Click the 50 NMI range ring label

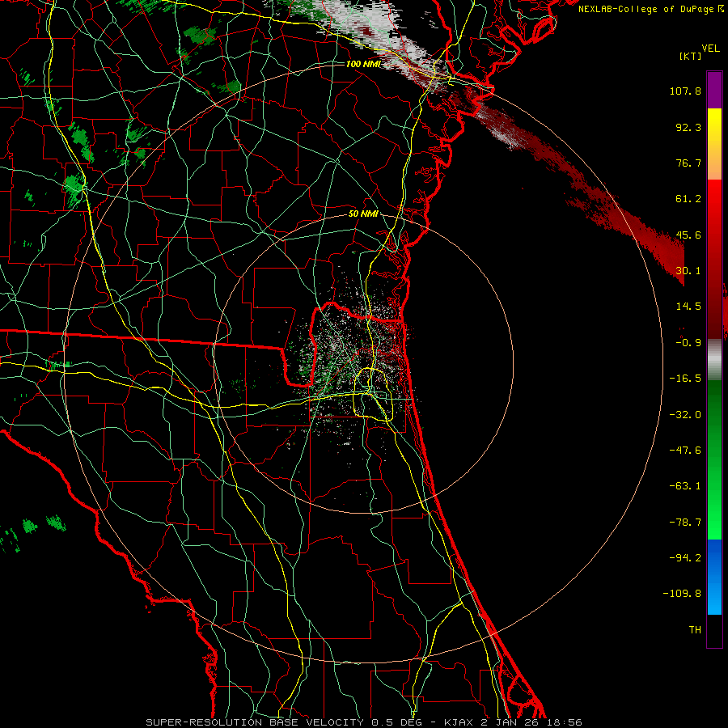[363, 214]
